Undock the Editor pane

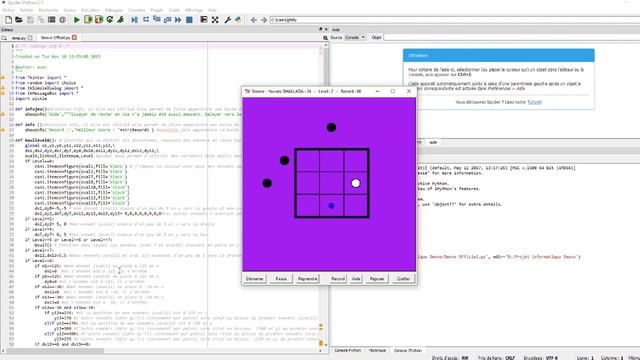coord(320,29)
